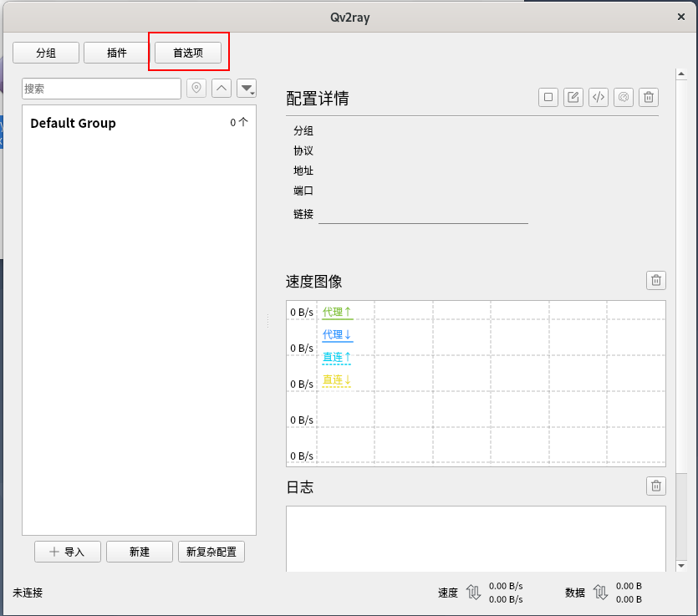Collapse groups with the up chevron icon
The height and width of the screenshot is (616, 698).
coord(222,88)
